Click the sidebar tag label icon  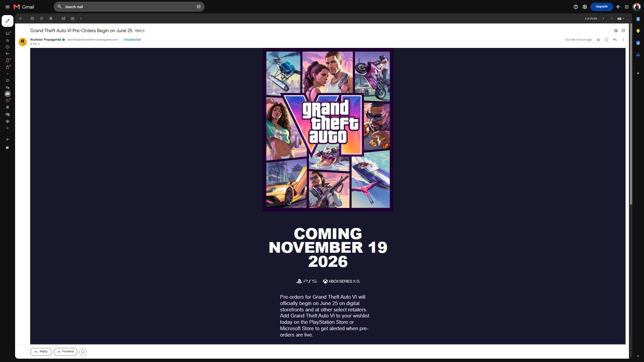pyautogui.click(x=7, y=147)
